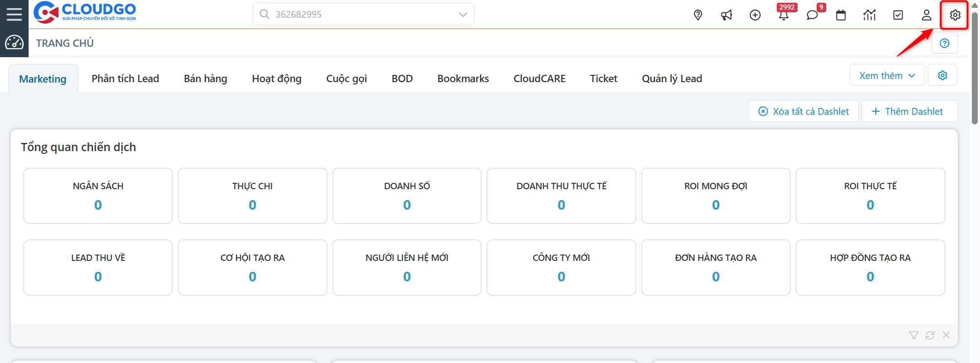This screenshot has height=363, width=980.
Task: Open the megaphone announcements icon
Action: coord(726,15)
